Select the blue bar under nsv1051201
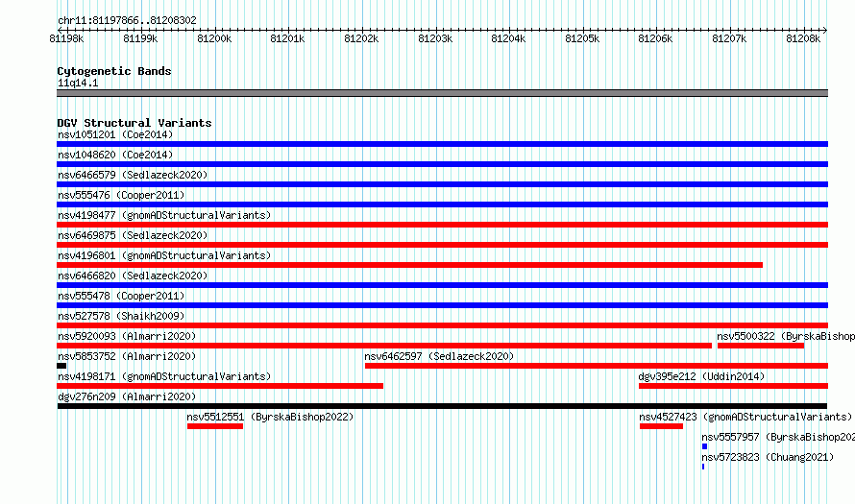 tap(442, 144)
